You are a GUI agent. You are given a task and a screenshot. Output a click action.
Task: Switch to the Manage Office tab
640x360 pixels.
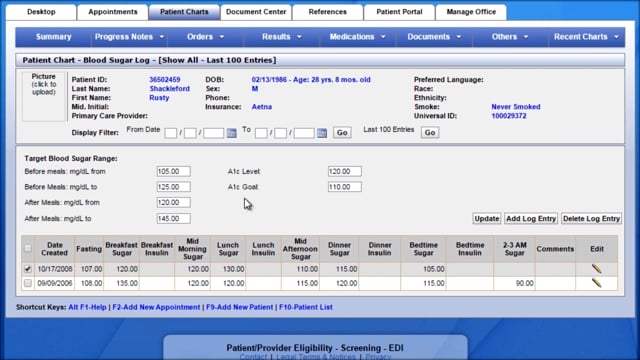click(x=471, y=12)
